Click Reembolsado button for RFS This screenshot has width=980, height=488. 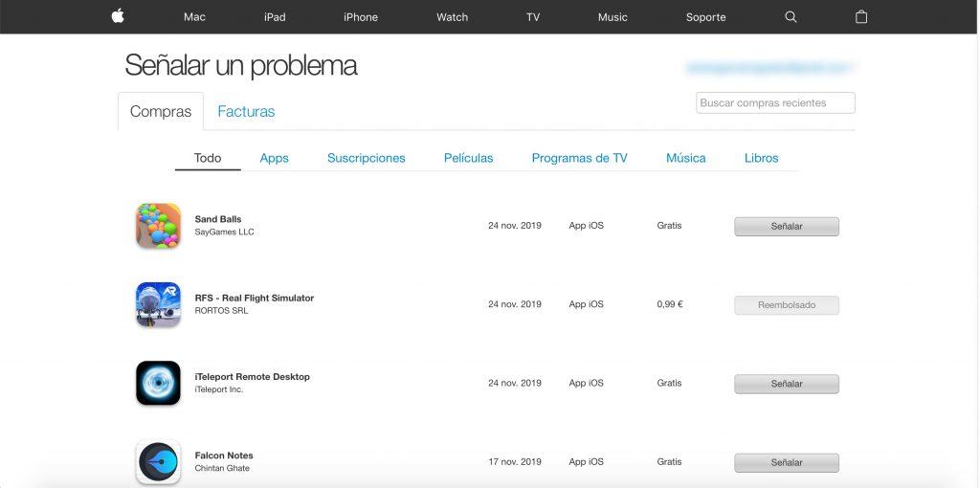point(787,305)
